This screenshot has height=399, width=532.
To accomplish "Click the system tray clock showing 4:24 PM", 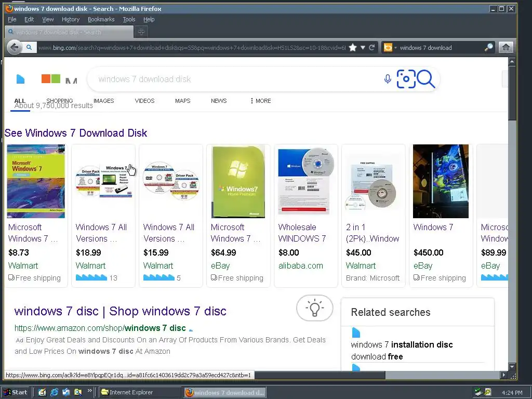I will (x=512, y=393).
